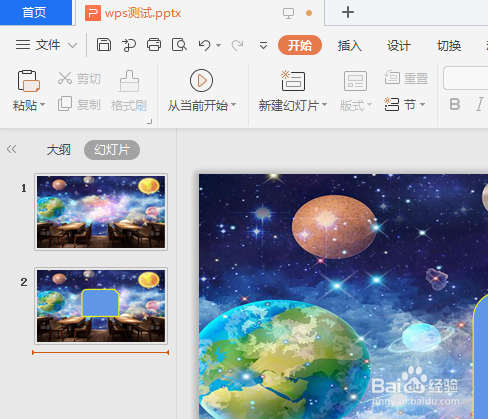The width and height of the screenshot is (488, 419).
Task: Expand the 粘贴 dropdown options
Action: (x=42, y=105)
